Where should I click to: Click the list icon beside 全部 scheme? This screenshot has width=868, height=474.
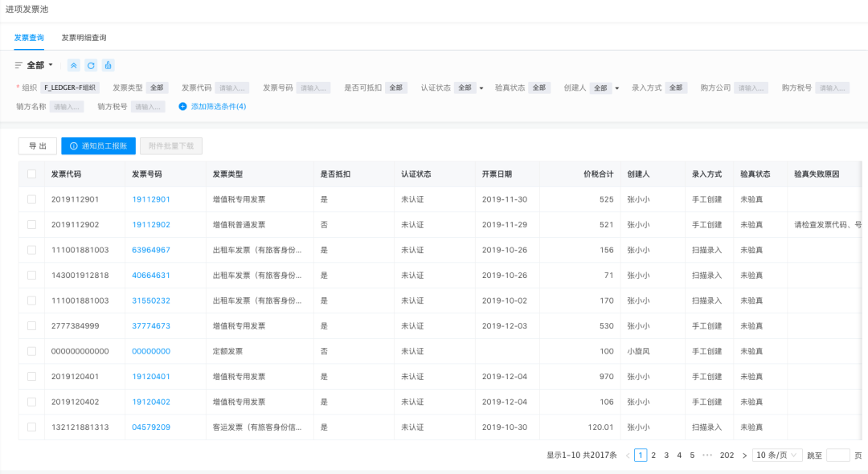(18, 65)
